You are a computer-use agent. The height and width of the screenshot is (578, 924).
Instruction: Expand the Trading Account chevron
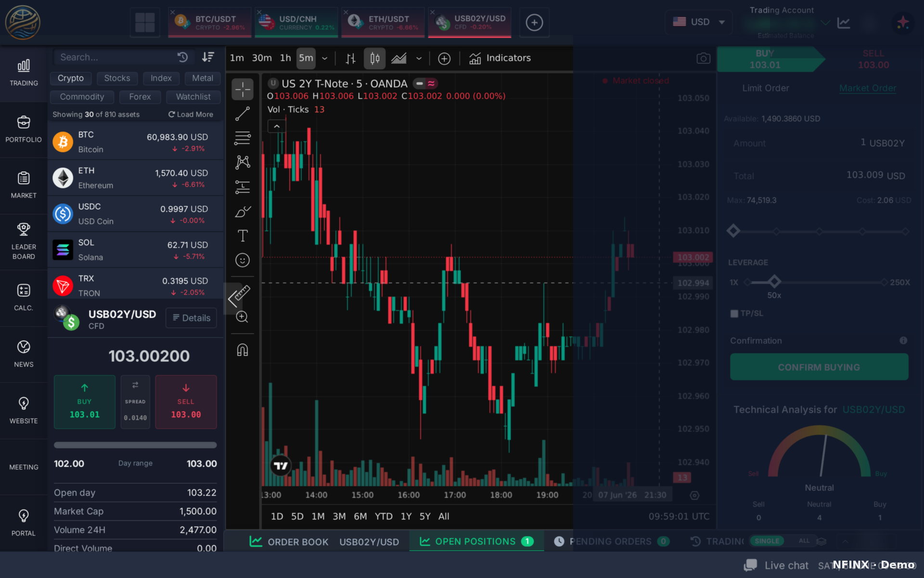click(x=825, y=23)
